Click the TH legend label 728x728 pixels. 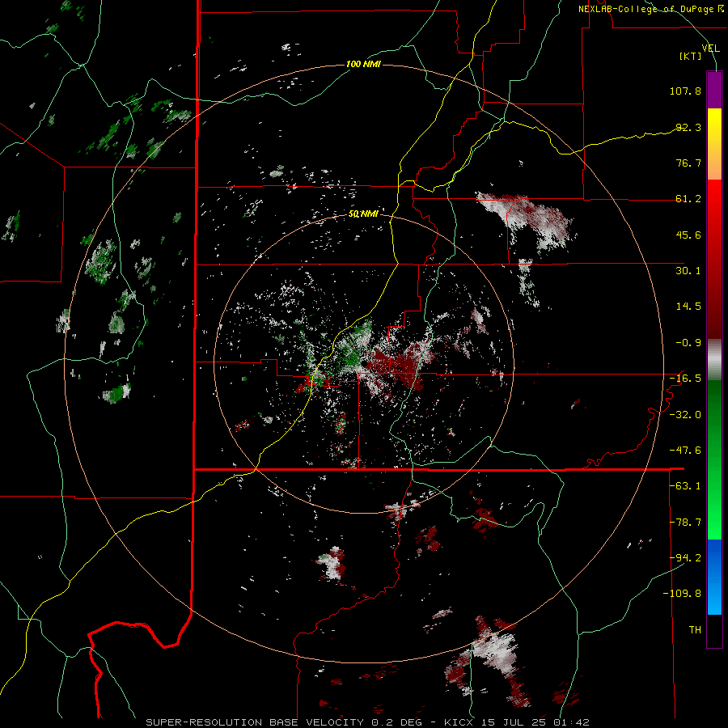pyautogui.click(x=695, y=630)
